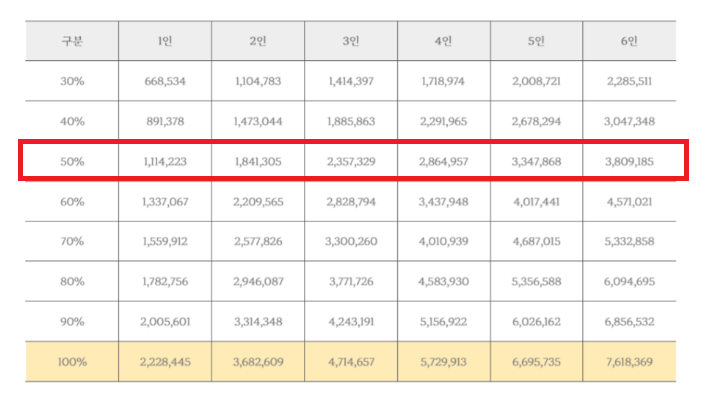The height and width of the screenshot is (395, 725).
Task: Click the value 6,094,695
Action: [629, 282]
